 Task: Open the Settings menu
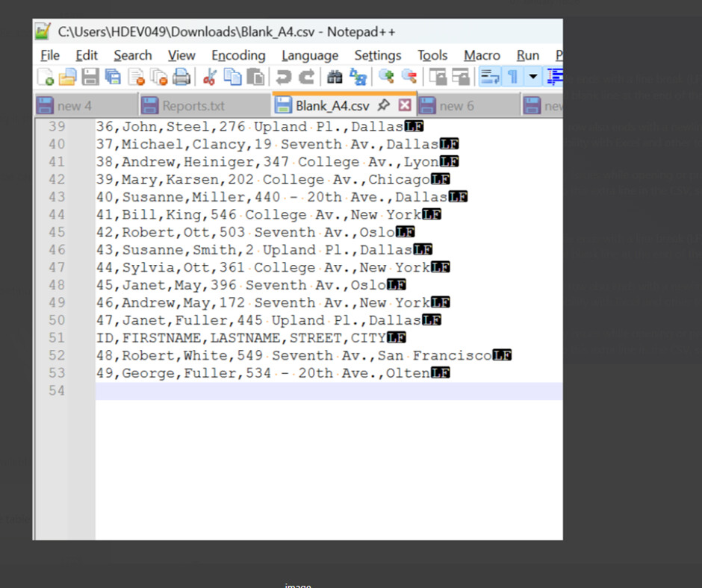[377, 55]
